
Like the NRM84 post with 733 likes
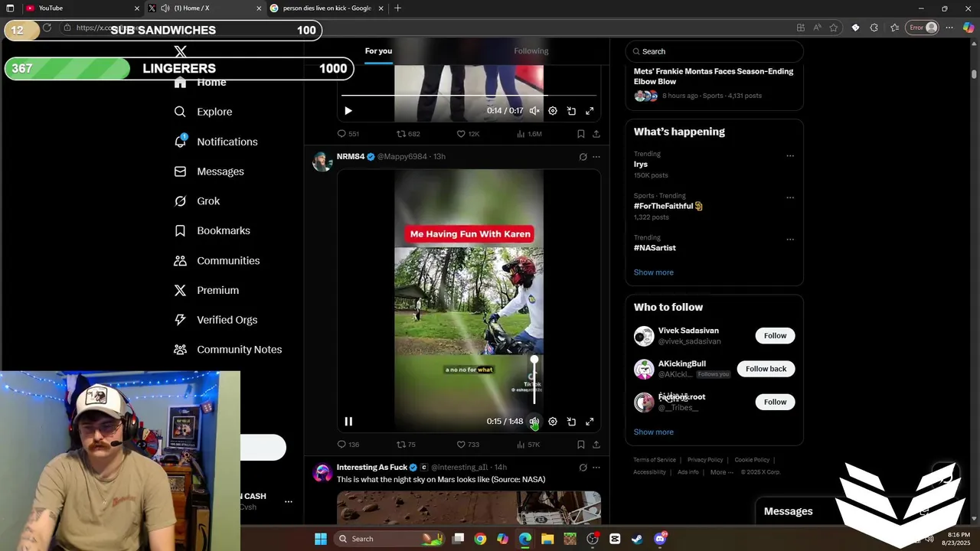(x=468, y=445)
